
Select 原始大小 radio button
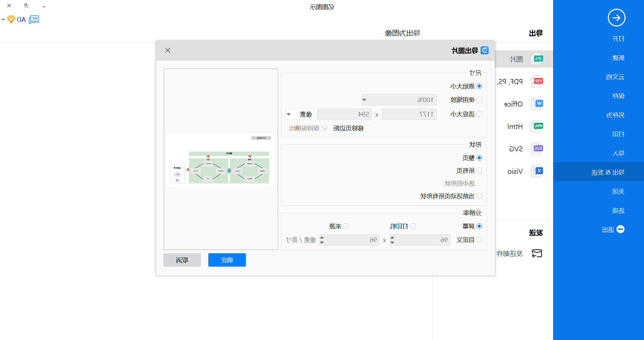click(x=479, y=86)
